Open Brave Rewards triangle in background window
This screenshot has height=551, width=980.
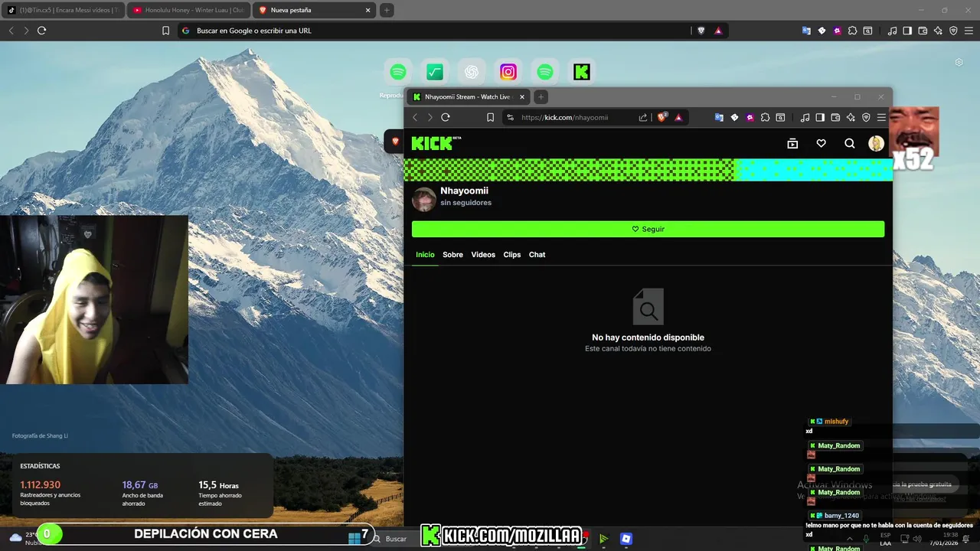tap(718, 31)
